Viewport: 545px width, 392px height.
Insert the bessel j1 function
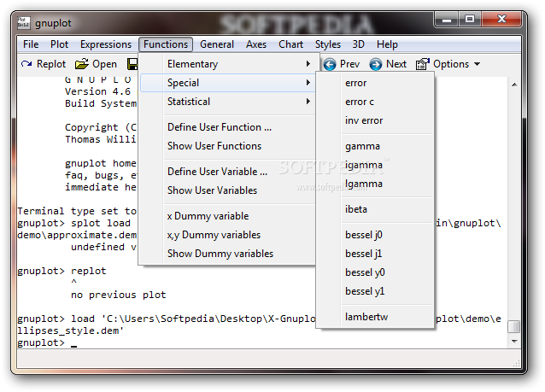[x=375, y=254]
